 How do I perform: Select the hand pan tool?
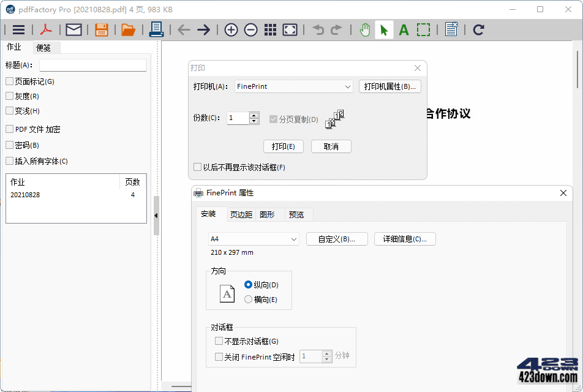point(364,29)
